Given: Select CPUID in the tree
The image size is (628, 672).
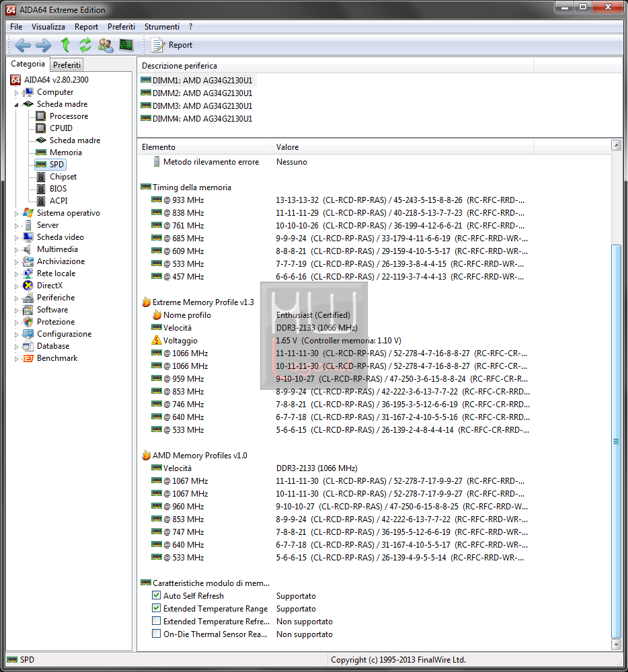Looking at the screenshot, I should click(x=61, y=128).
